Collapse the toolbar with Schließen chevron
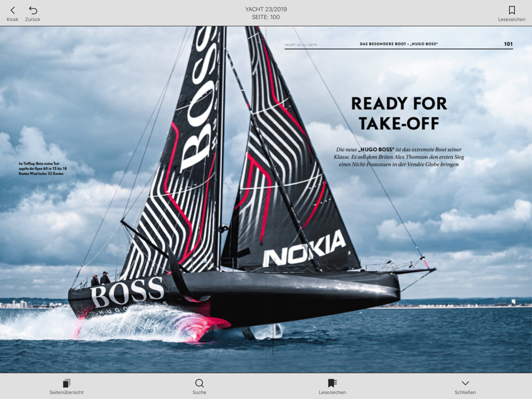532x399 pixels. (465, 387)
